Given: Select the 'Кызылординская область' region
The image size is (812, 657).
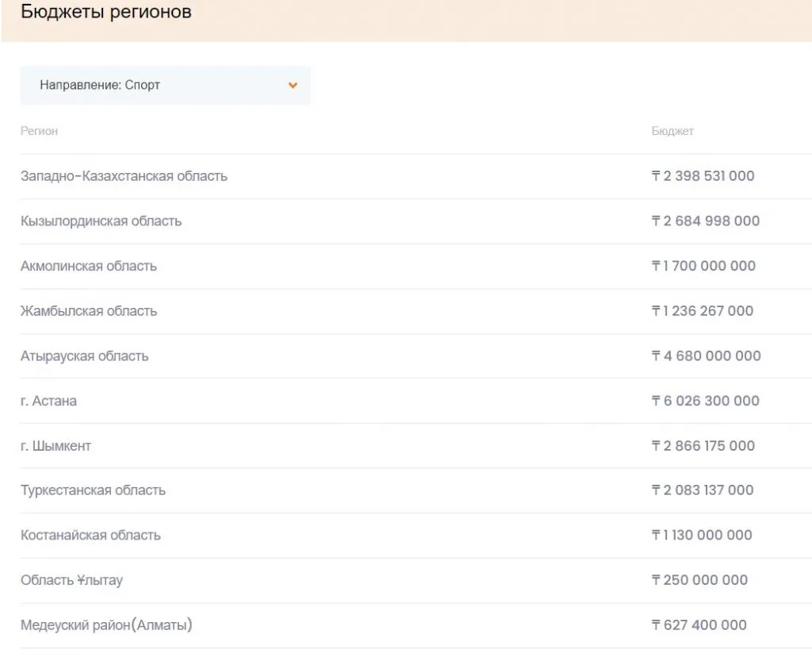Looking at the screenshot, I should [101, 221].
